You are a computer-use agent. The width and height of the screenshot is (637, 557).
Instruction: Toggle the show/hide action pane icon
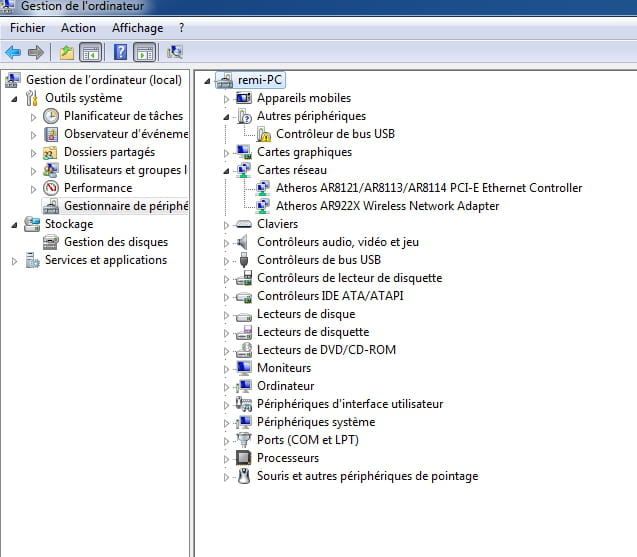[145, 52]
